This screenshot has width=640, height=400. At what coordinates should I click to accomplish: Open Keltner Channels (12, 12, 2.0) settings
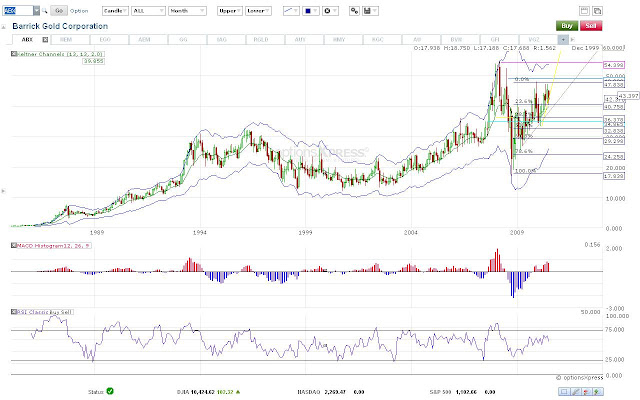(x=60, y=53)
